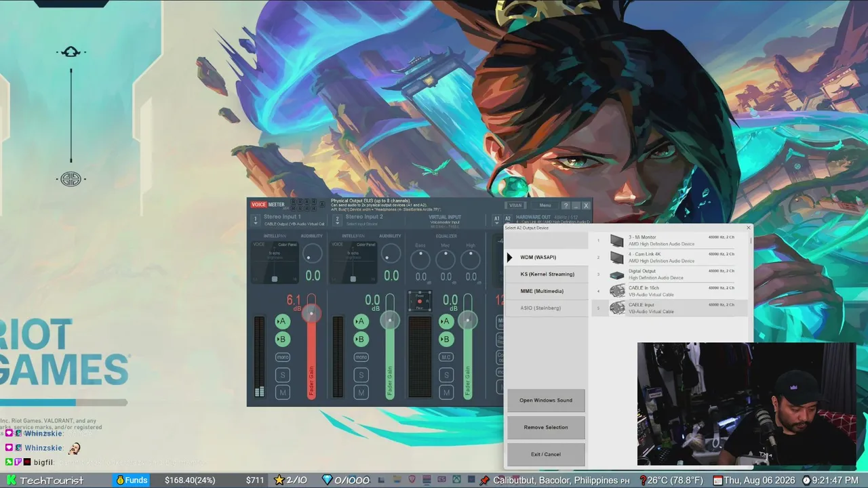Image resolution: width=868 pixels, height=488 pixels.
Task: Click Open Windows Sound
Action: pos(546,401)
